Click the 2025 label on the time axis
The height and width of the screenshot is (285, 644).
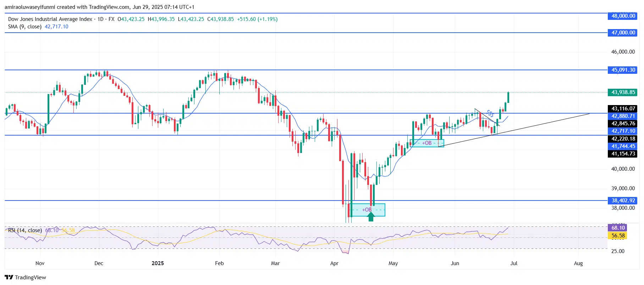158,263
